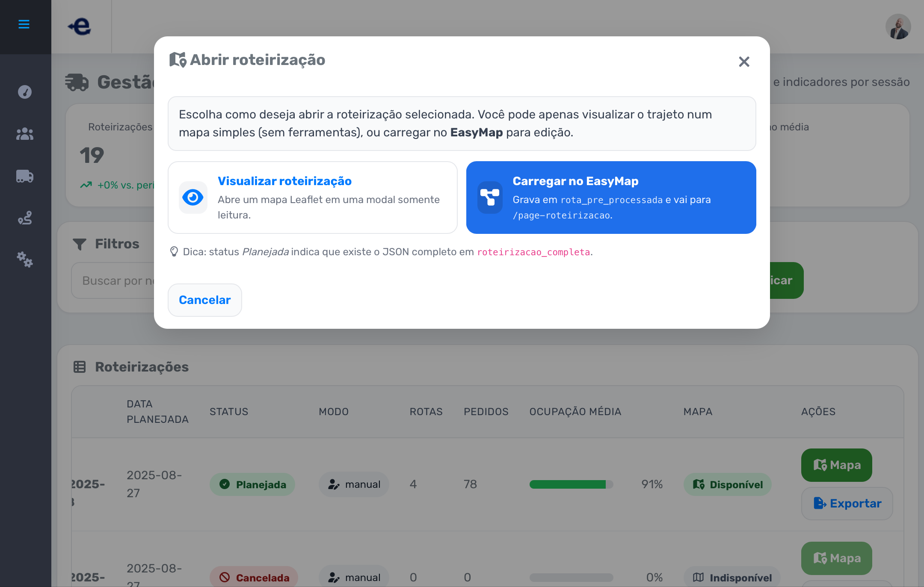This screenshot has height=587, width=924.
Task: Click the company logo in header
Action: pos(80,27)
